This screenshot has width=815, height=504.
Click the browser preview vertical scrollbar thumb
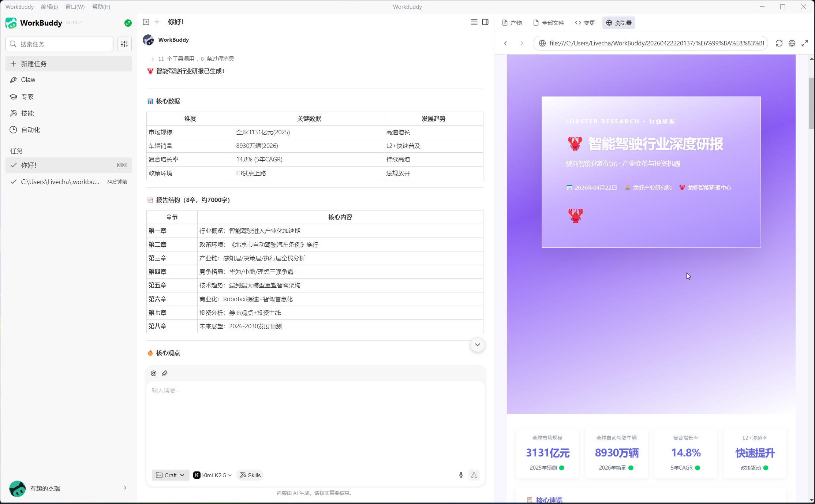(811, 103)
